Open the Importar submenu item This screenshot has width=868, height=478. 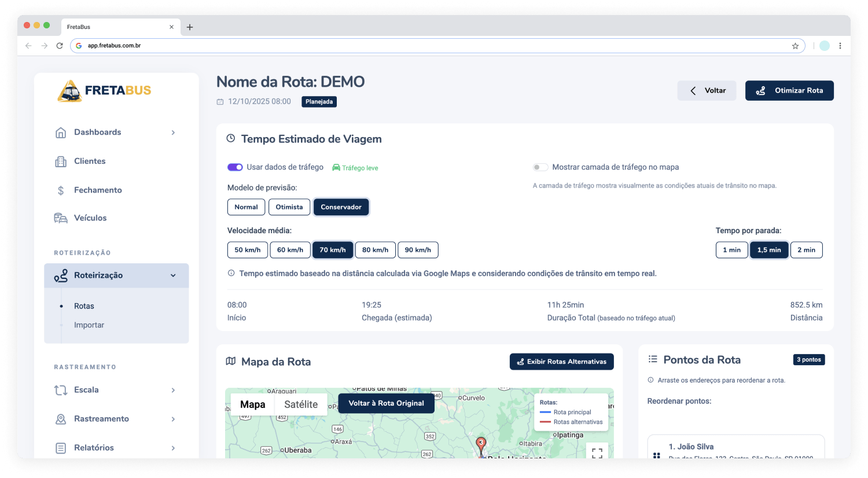[x=89, y=325]
